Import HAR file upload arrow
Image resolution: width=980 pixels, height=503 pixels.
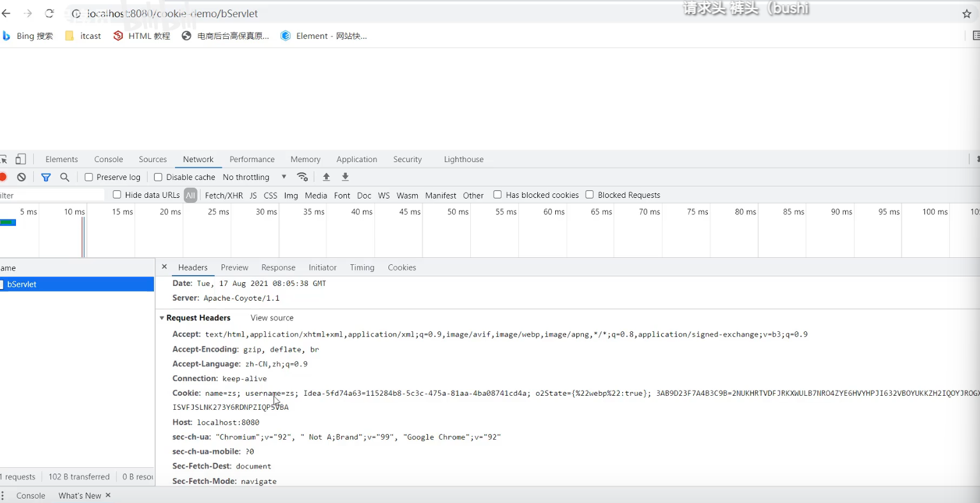coord(326,177)
